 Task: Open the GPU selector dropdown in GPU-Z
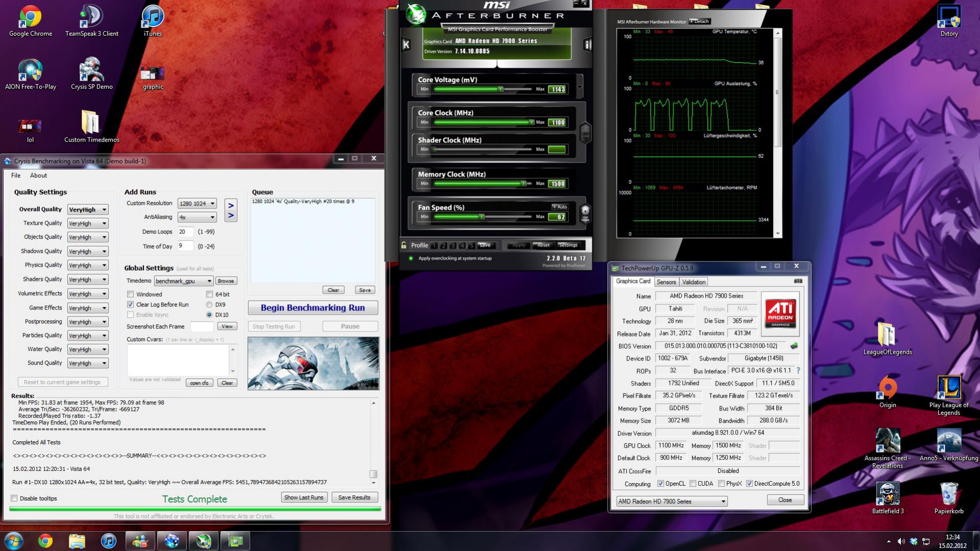click(x=672, y=501)
